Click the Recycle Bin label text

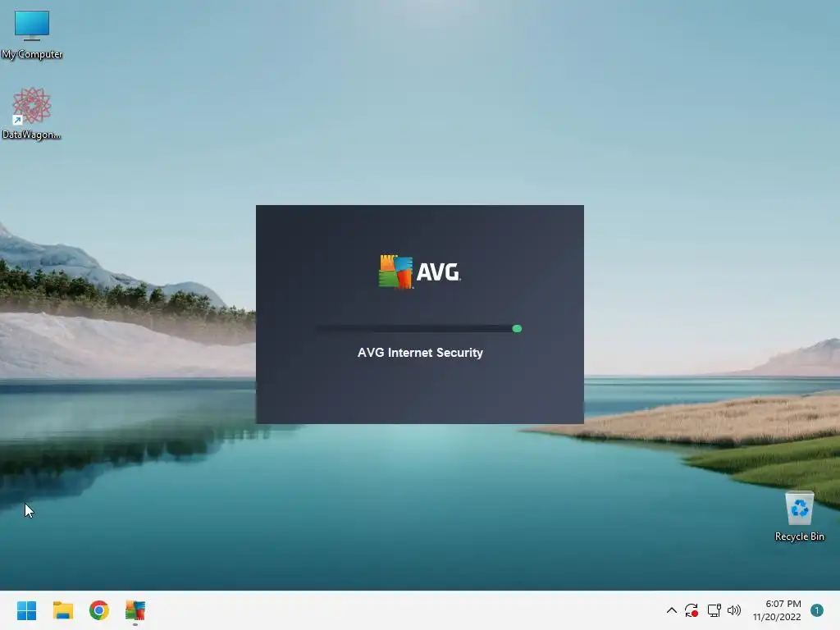(799, 536)
